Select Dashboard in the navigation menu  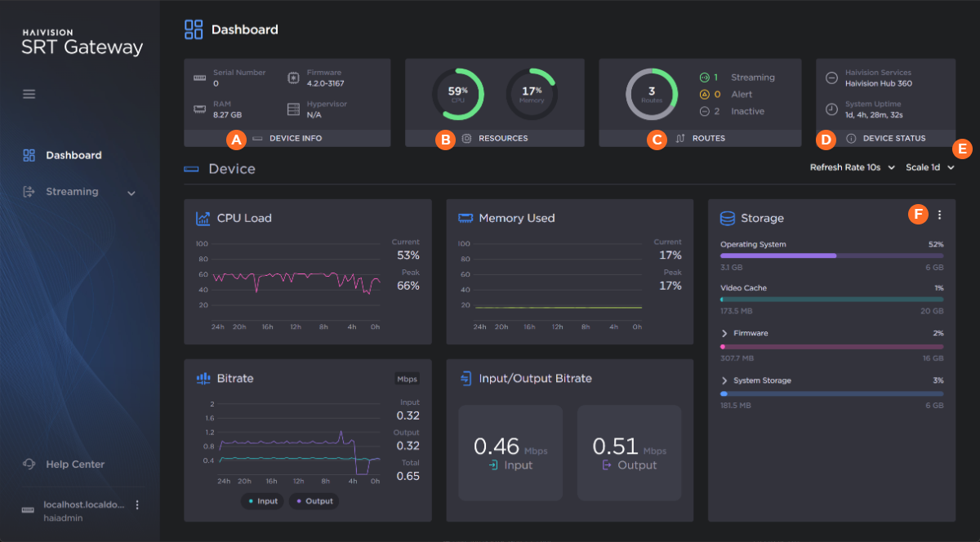(x=73, y=155)
